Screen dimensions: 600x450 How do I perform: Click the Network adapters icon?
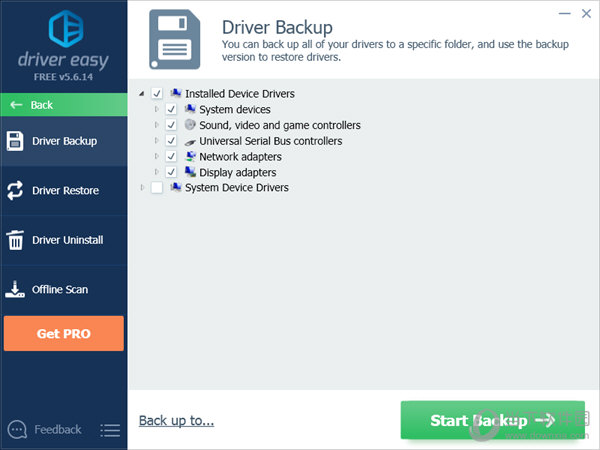[190, 156]
